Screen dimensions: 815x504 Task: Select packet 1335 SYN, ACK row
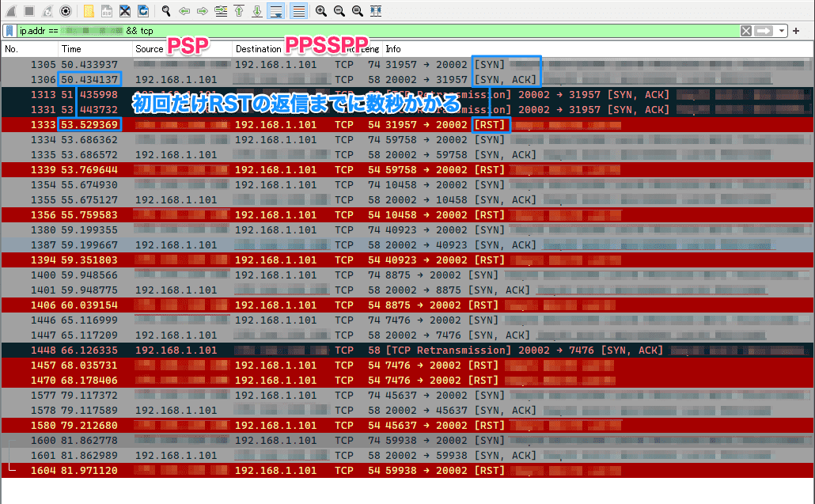pyautogui.click(x=407, y=155)
